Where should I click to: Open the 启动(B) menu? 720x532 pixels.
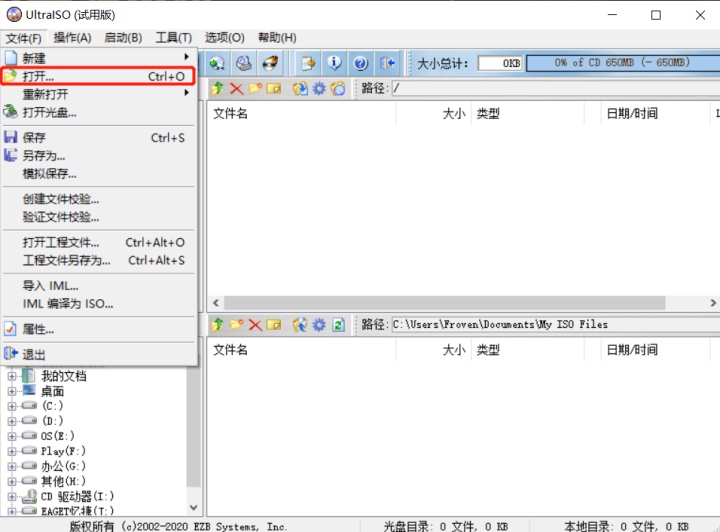[x=123, y=38]
